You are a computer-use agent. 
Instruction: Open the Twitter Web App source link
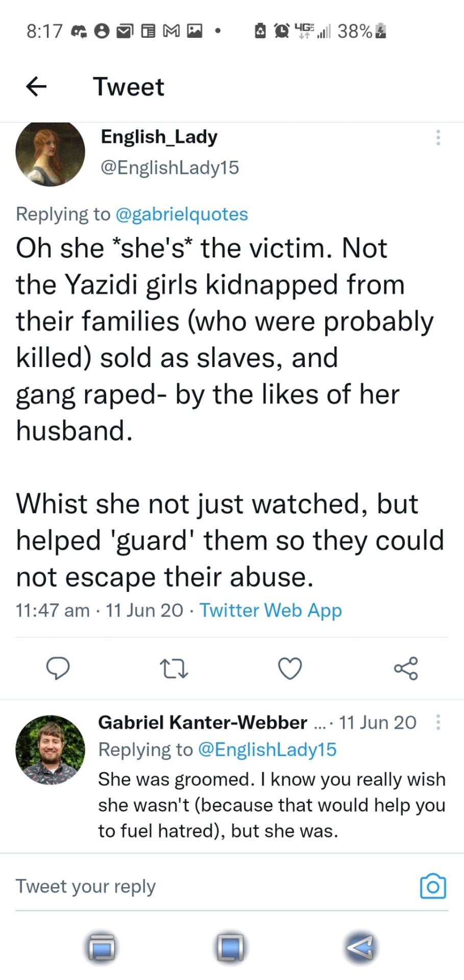270,610
